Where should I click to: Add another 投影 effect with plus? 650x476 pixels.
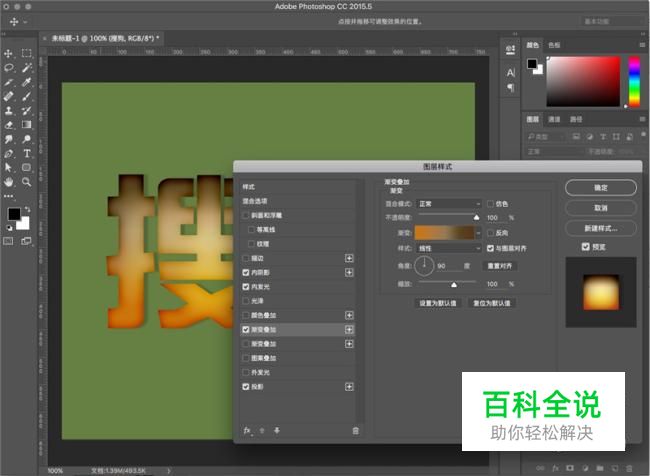[x=349, y=386]
